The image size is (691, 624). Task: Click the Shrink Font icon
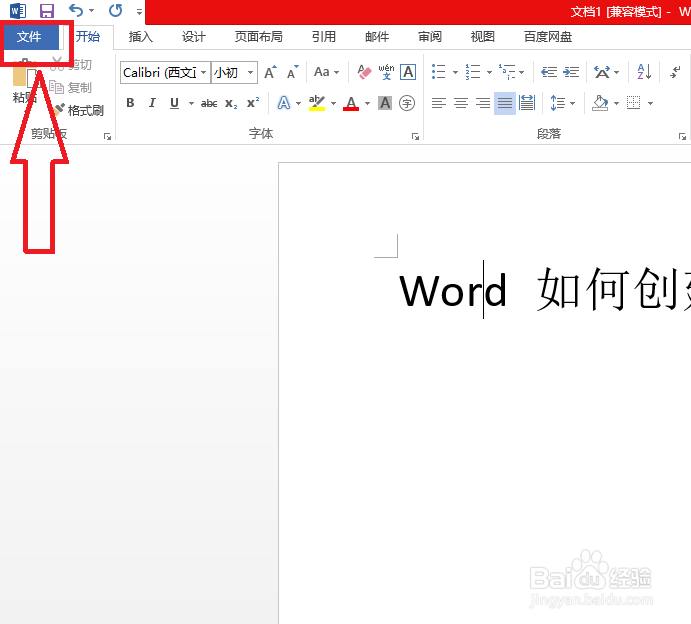pos(293,72)
